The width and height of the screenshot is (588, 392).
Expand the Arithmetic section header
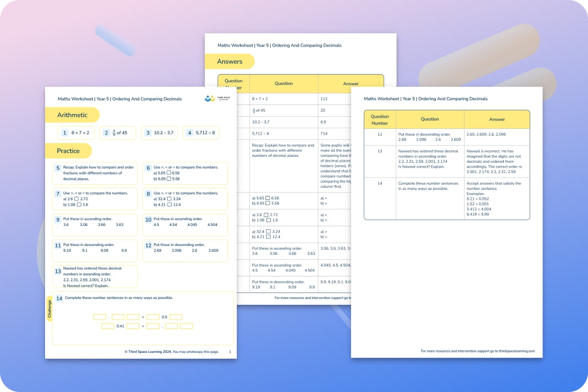pyautogui.click(x=73, y=115)
